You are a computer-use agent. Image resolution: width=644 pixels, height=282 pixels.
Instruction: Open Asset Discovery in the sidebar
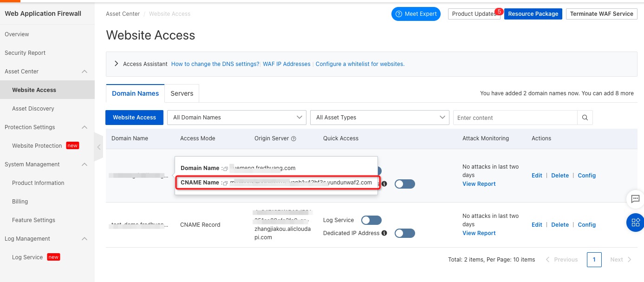point(33,109)
